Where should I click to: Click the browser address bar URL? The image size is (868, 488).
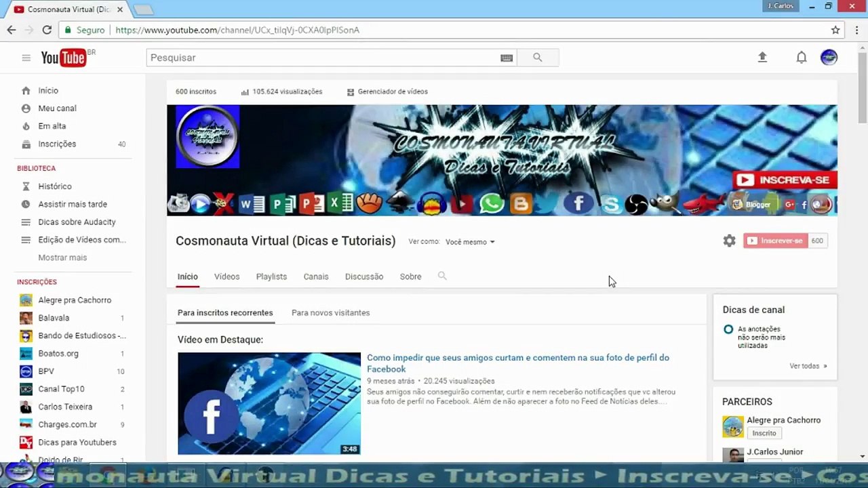click(237, 30)
